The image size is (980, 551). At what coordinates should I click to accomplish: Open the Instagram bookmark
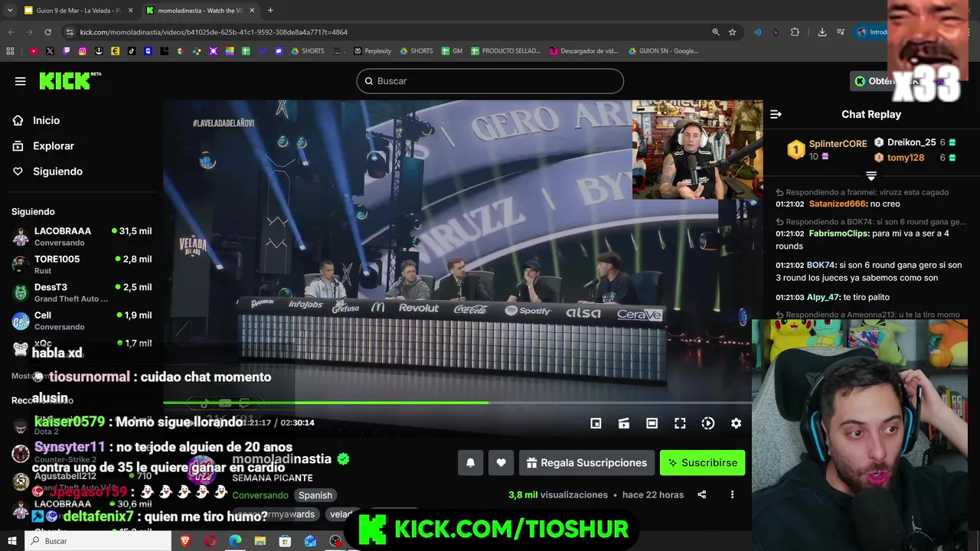coord(83,51)
